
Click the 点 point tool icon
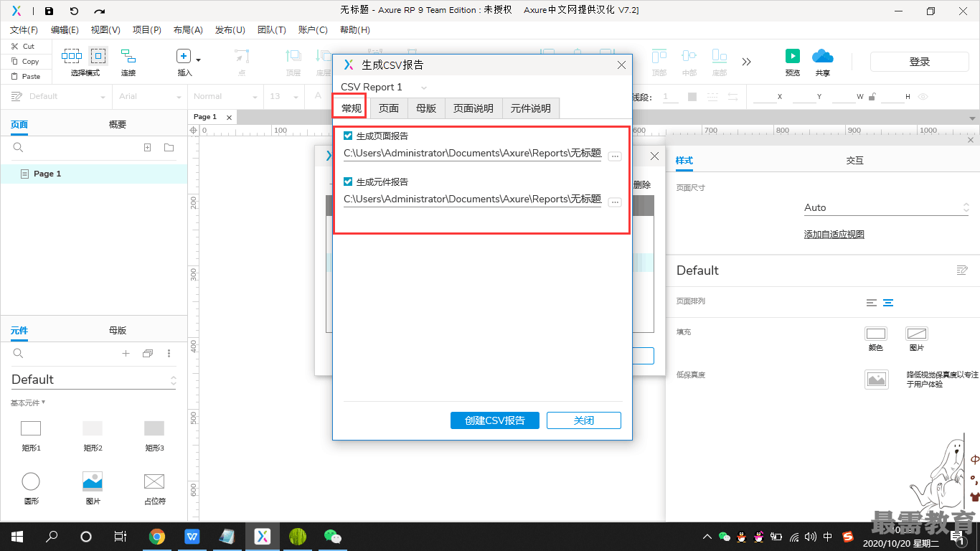point(242,56)
